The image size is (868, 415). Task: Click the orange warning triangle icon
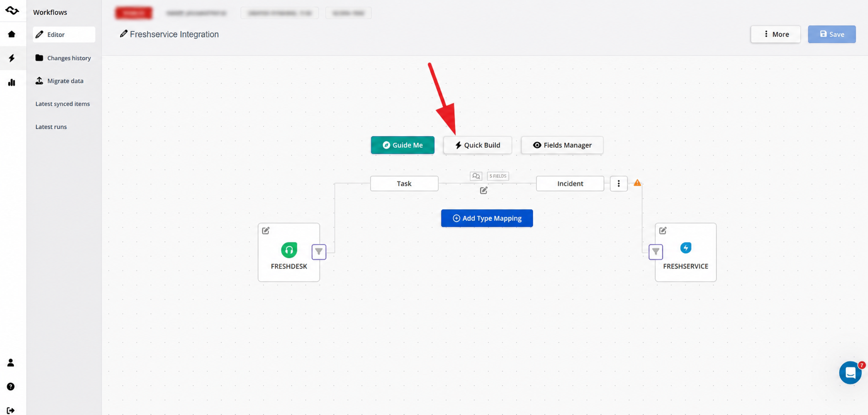pos(637,183)
